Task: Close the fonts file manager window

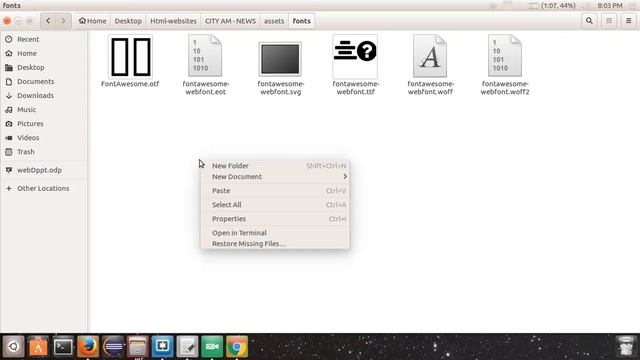Action: tap(7, 21)
